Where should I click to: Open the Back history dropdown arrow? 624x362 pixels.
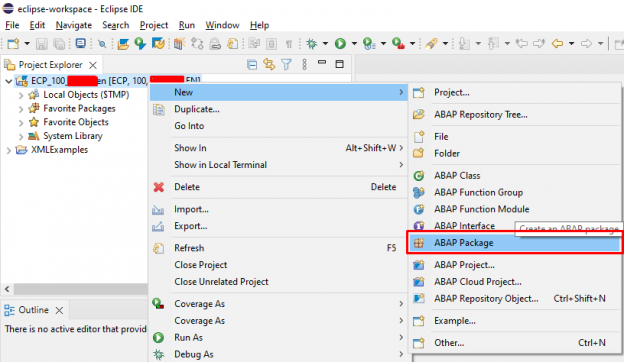point(571,43)
